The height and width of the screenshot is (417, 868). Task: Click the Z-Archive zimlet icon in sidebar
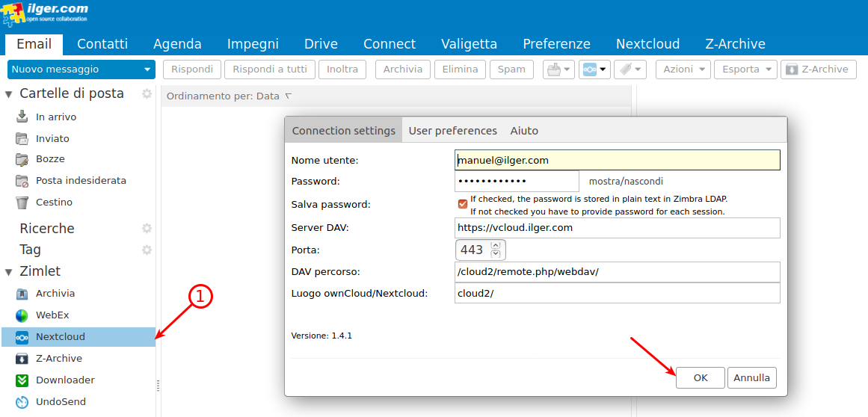click(x=22, y=359)
